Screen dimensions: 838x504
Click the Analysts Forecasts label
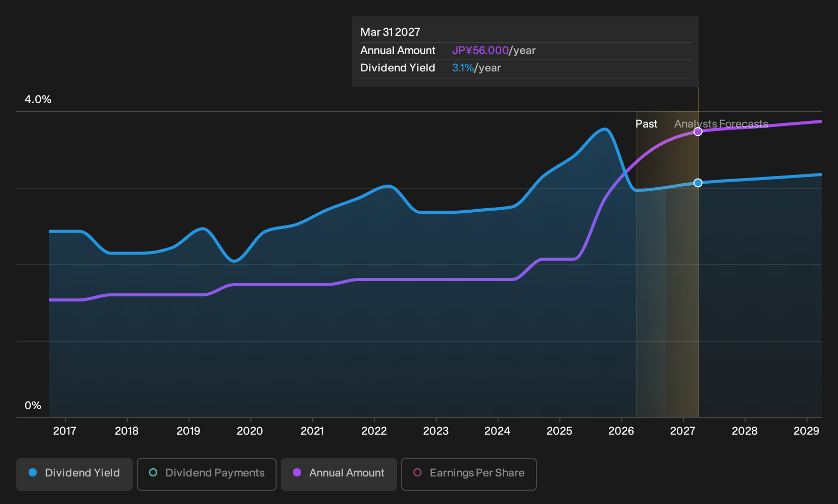pyautogui.click(x=721, y=124)
